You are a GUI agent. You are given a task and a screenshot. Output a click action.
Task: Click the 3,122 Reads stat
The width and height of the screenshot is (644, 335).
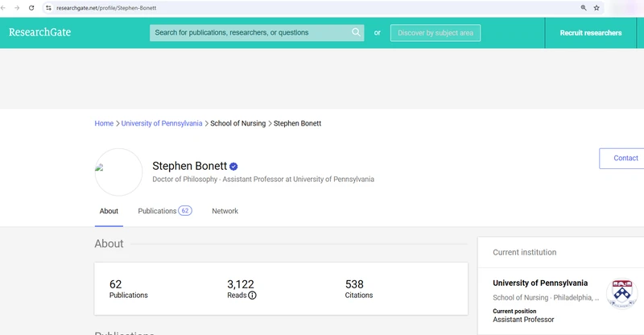pyautogui.click(x=241, y=289)
